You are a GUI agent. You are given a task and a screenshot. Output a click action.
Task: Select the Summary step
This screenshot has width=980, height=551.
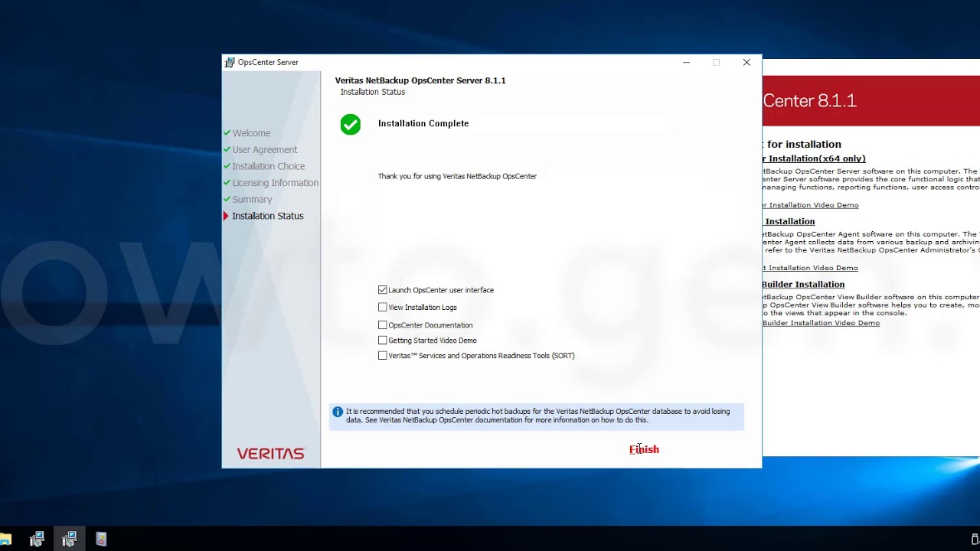(252, 200)
